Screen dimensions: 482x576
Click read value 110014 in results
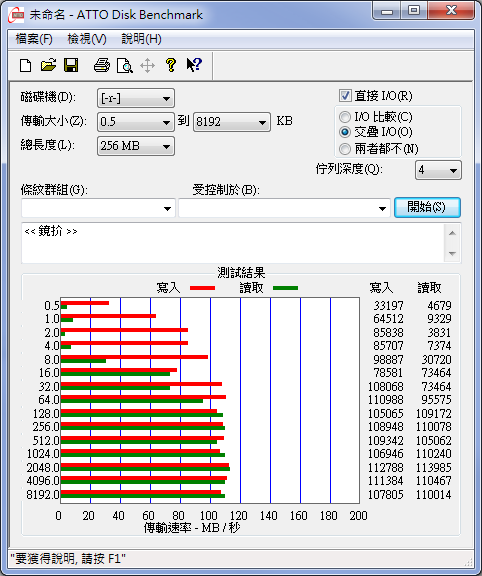434,495
